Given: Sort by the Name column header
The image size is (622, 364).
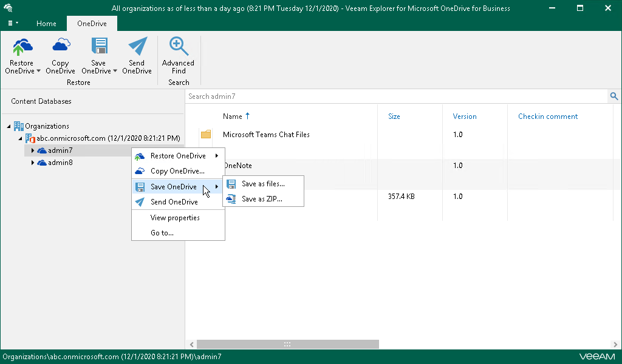Looking at the screenshot, I should point(233,116).
